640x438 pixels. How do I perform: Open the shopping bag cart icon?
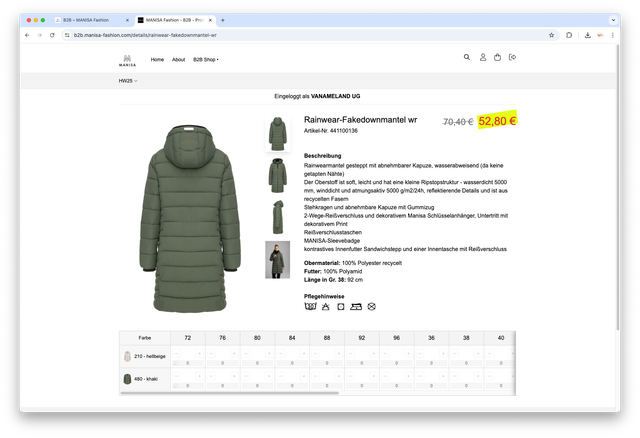pos(498,58)
